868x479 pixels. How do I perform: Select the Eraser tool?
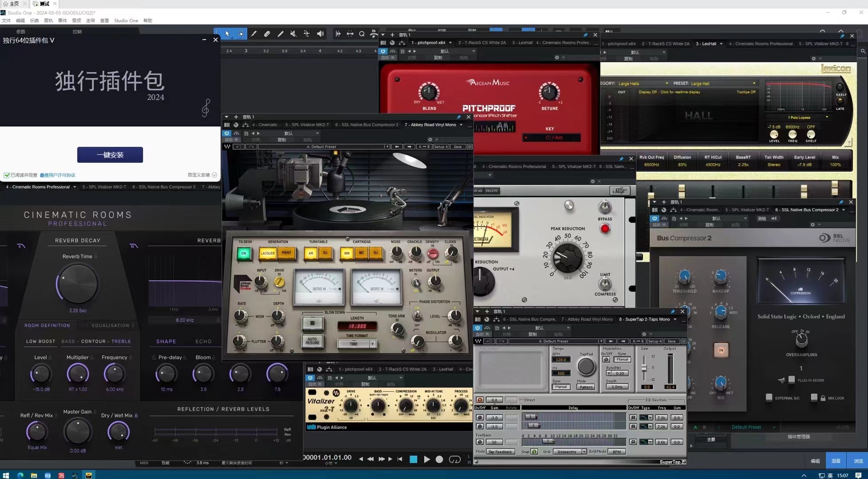267,34
